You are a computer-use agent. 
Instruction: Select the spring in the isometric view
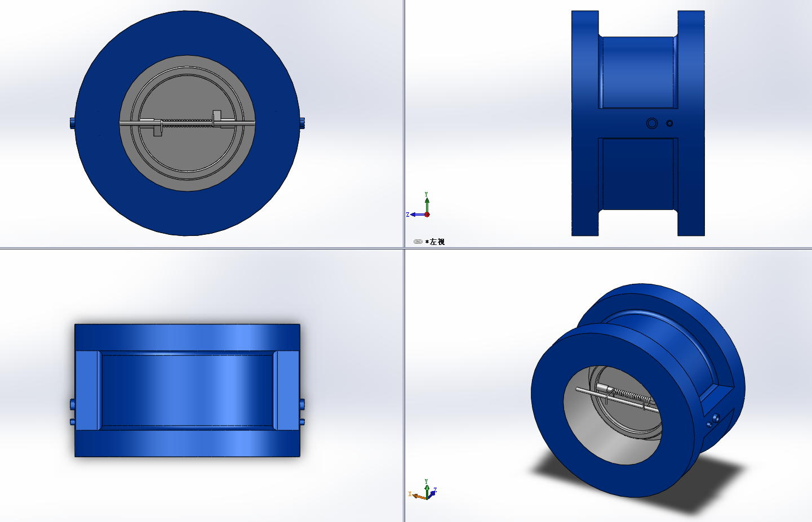coord(632,395)
